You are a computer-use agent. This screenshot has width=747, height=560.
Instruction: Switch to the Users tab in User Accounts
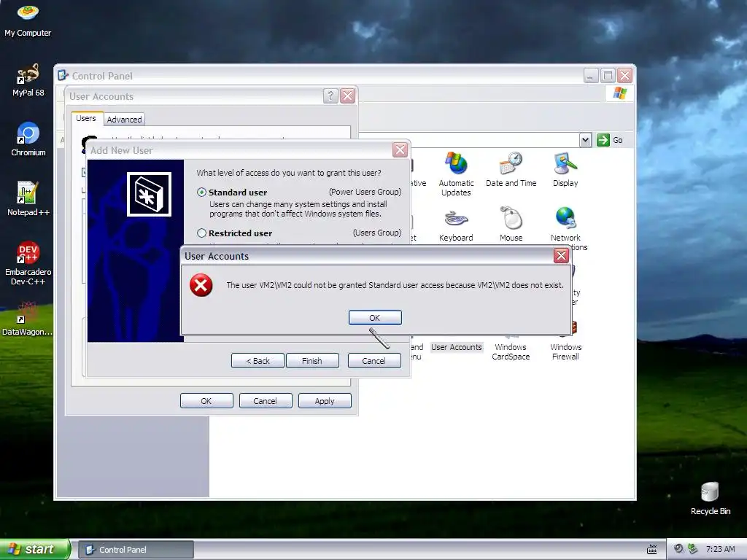coord(86,118)
